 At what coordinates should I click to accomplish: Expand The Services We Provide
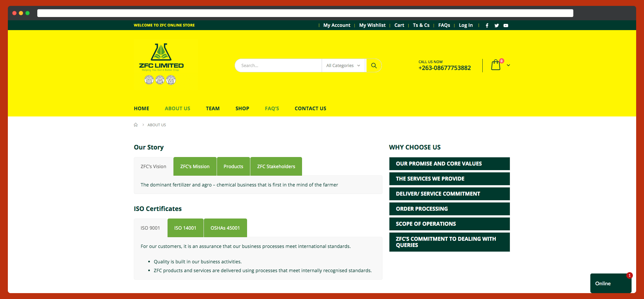449,179
